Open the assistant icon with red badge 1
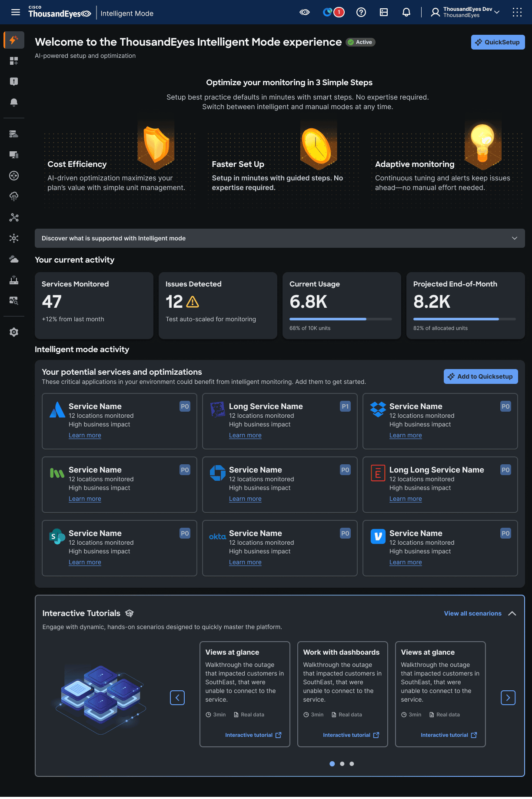Screen dimensions: 532x799 coord(334,12)
